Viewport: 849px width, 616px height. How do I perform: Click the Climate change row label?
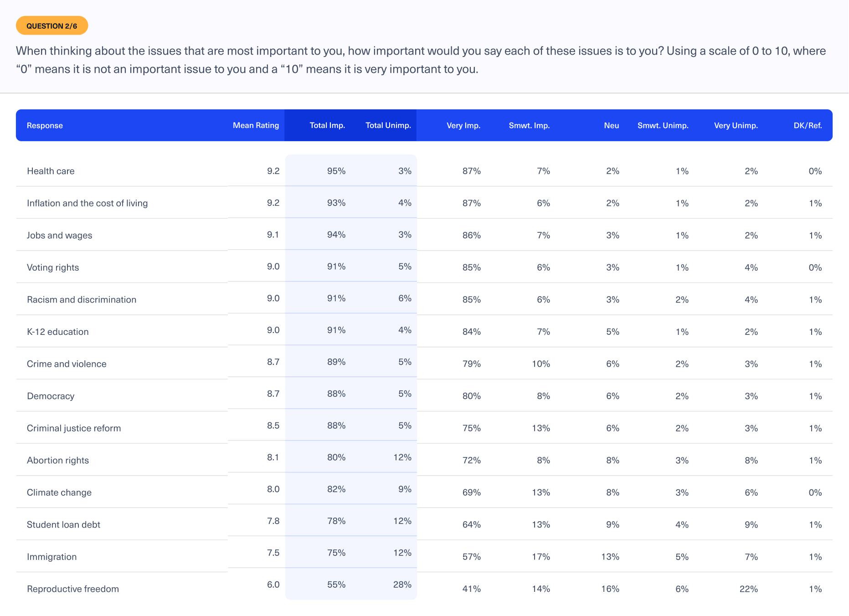click(x=59, y=493)
